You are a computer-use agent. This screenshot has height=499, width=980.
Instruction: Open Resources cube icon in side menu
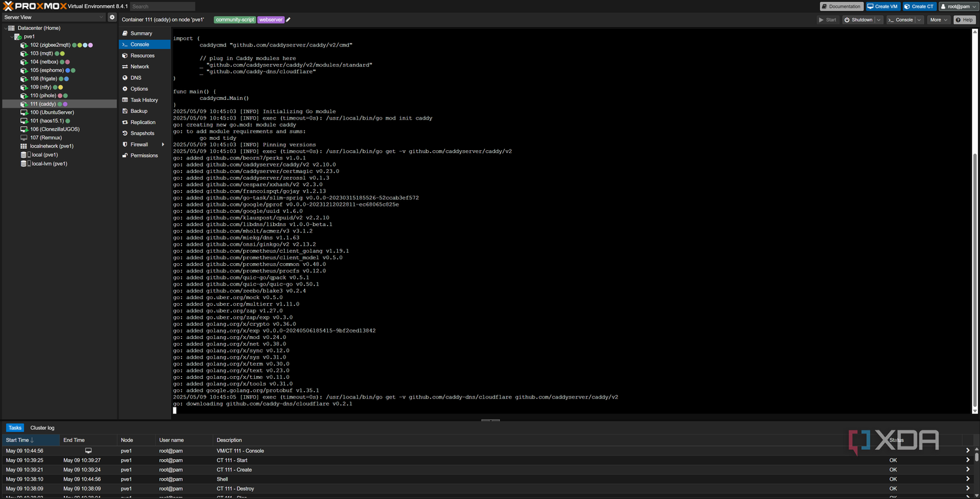pyautogui.click(x=125, y=56)
